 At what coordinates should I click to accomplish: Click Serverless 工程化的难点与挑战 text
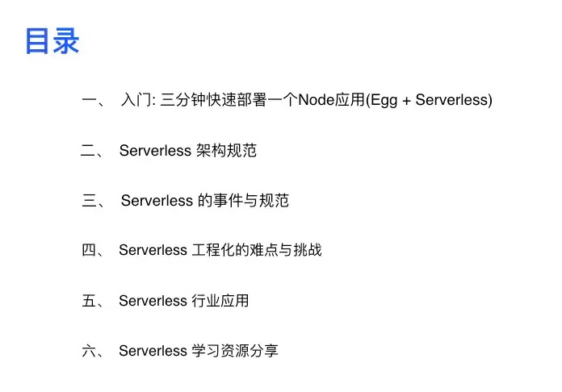tap(220, 250)
